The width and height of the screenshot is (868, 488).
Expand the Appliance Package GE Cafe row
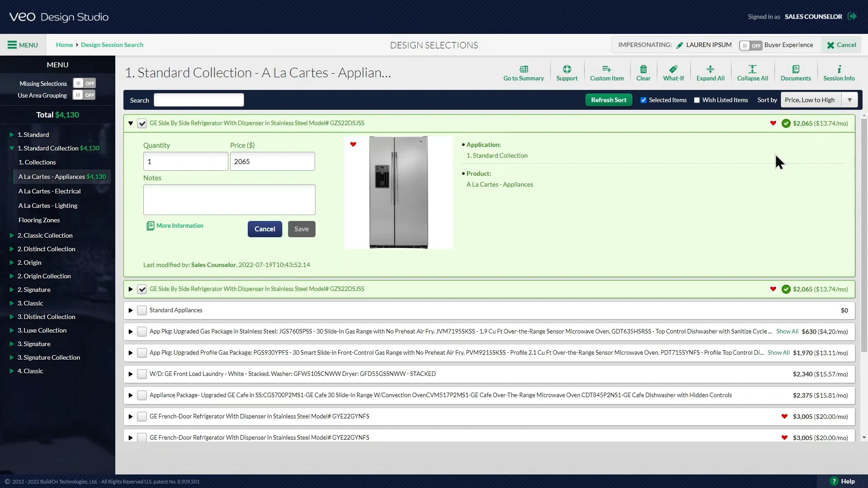[x=131, y=395]
